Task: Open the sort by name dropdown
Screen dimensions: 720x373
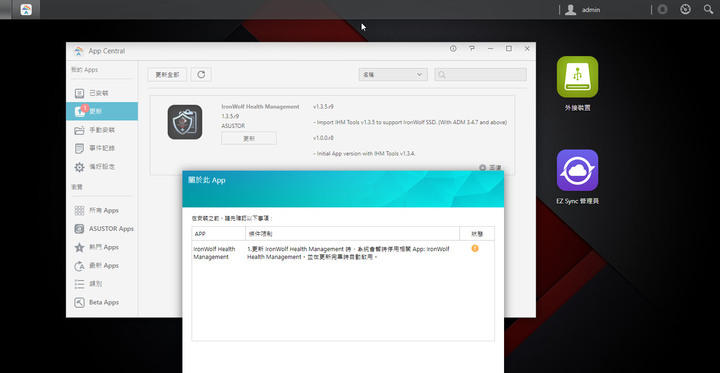Action: click(x=393, y=74)
